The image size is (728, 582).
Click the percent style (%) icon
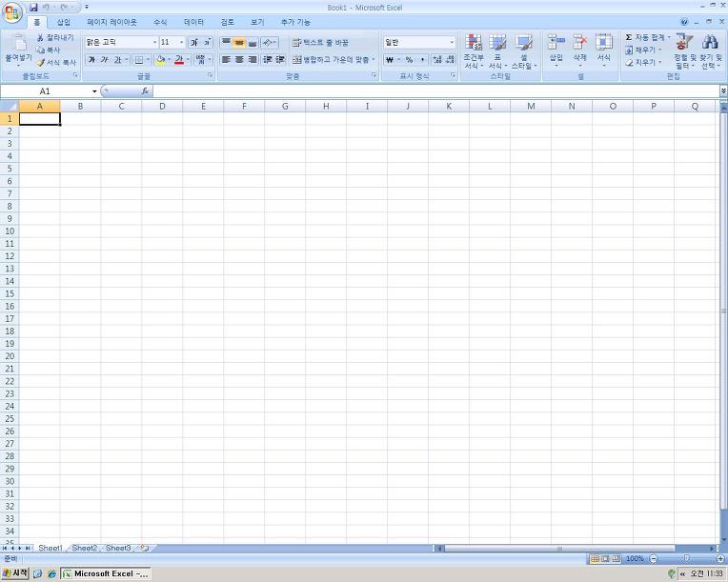coord(409,60)
